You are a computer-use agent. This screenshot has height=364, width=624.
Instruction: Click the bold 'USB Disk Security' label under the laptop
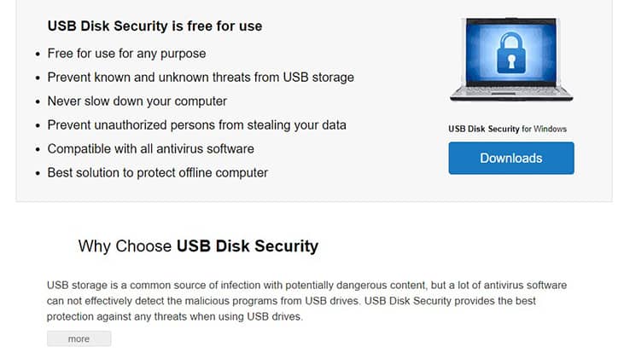tap(483, 130)
